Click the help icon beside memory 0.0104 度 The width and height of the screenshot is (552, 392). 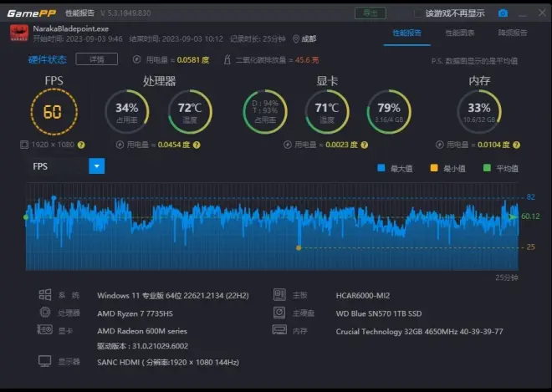(516, 145)
